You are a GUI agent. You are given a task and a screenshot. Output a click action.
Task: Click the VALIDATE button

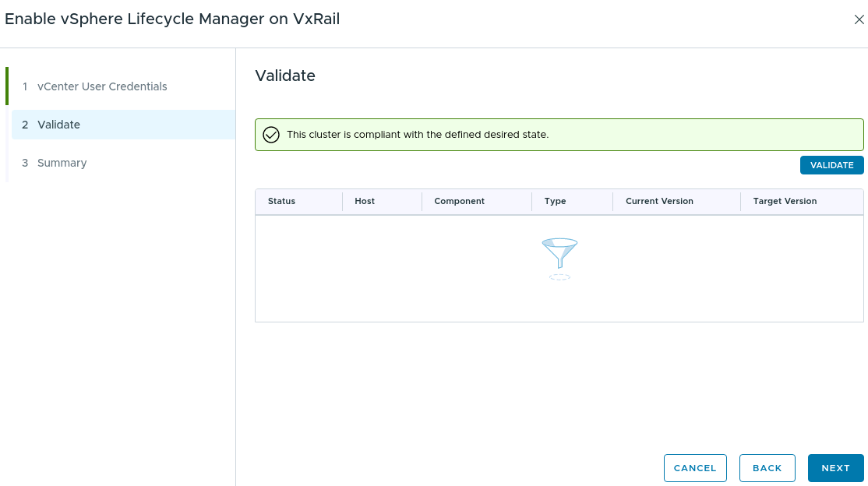tap(831, 164)
